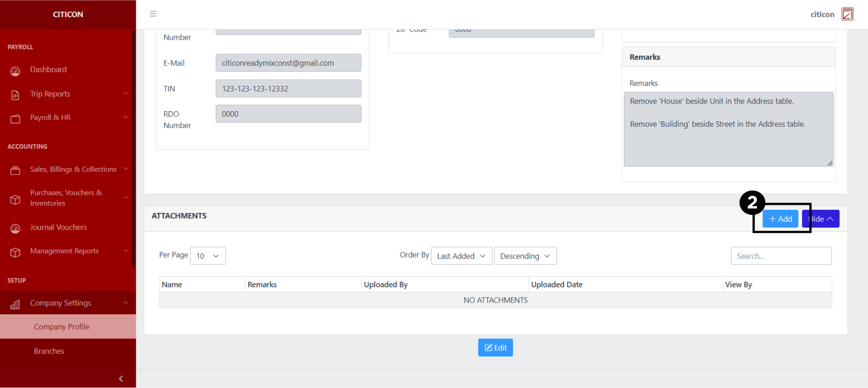
Task: Select Company Profile in the sidebar
Action: coord(61,326)
